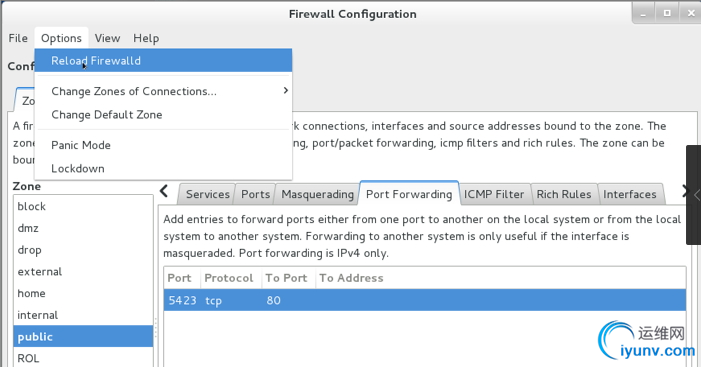The width and height of the screenshot is (701, 367).
Task: Open the View menu
Action: click(107, 38)
